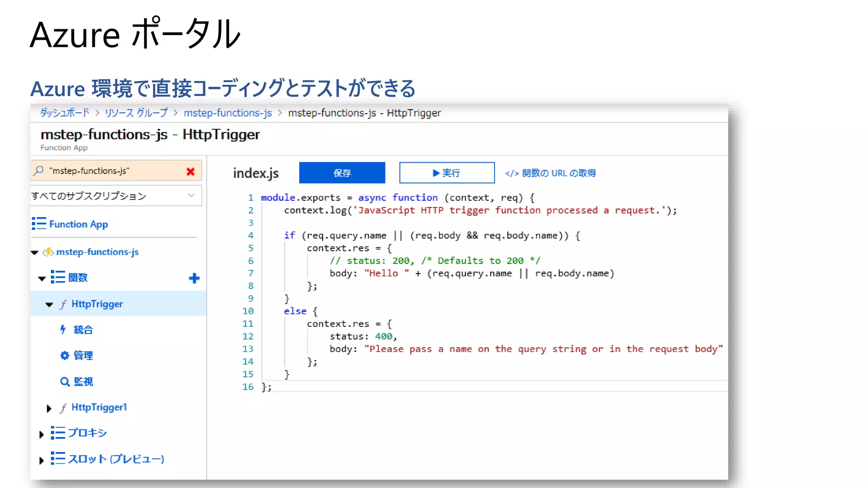Click the 監視 magnifier icon
Screen dimensions: 868x488
click(65, 382)
